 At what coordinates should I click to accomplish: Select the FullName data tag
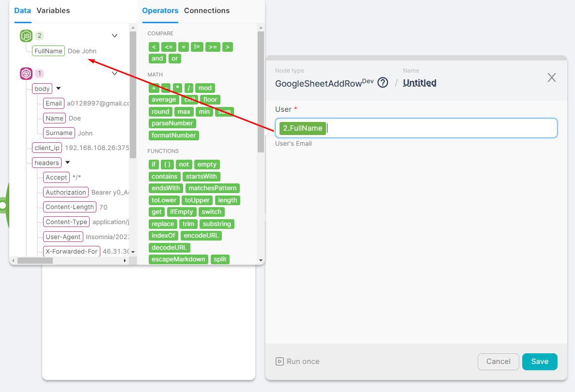48,51
